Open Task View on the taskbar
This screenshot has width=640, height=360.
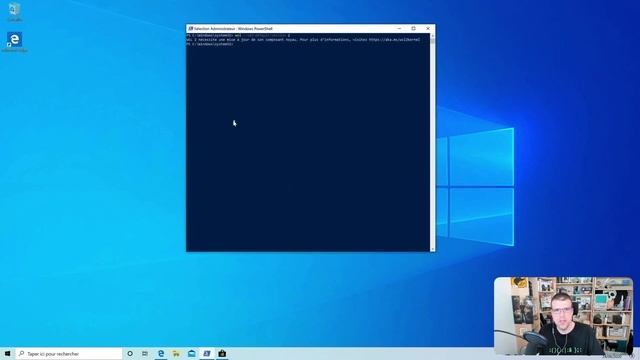click(x=145, y=353)
